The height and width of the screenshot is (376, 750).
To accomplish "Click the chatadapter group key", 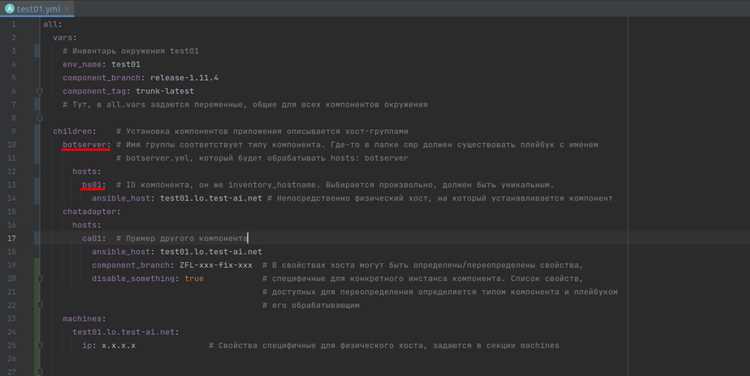I will point(91,211).
